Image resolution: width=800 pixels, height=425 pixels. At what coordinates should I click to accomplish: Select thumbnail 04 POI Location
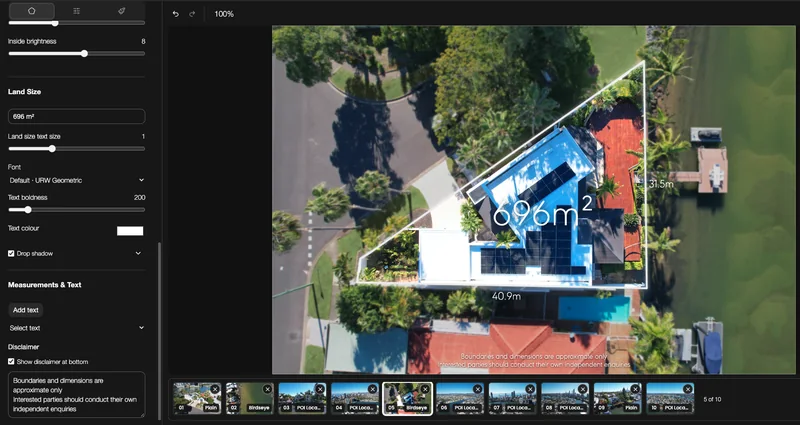click(x=355, y=398)
